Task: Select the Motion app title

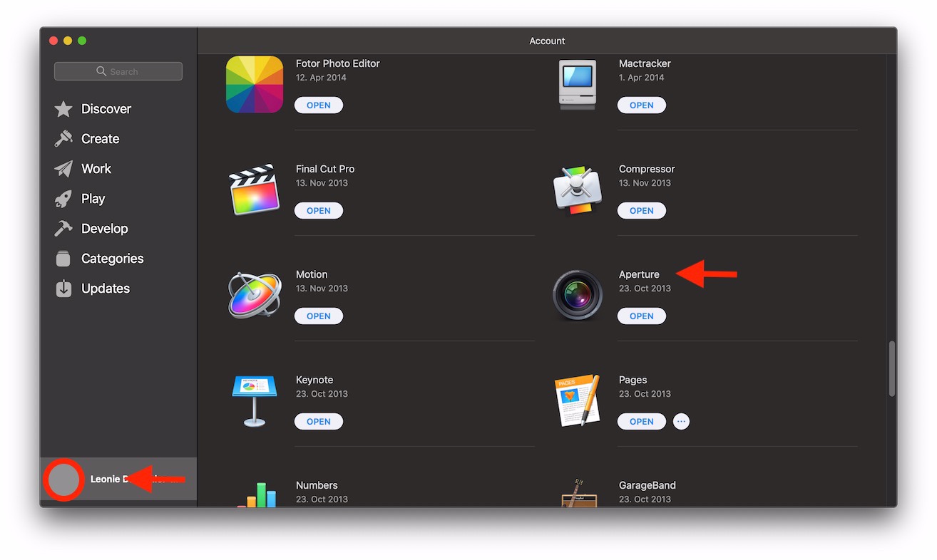Action: (x=312, y=274)
